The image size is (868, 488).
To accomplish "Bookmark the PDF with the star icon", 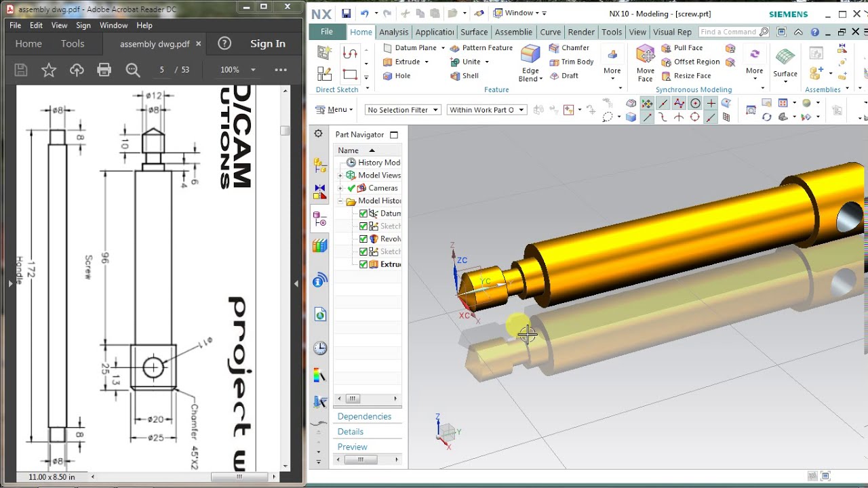I will [x=49, y=70].
